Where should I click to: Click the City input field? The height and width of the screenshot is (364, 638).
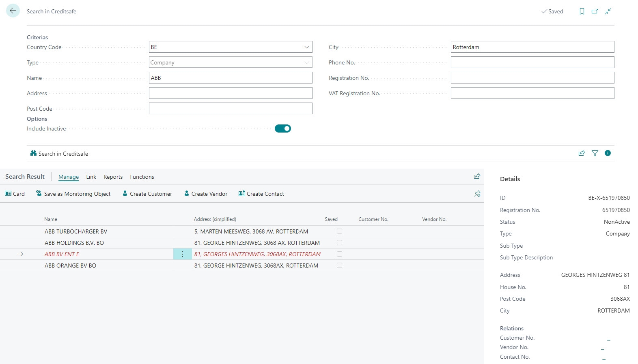pyautogui.click(x=532, y=47)
